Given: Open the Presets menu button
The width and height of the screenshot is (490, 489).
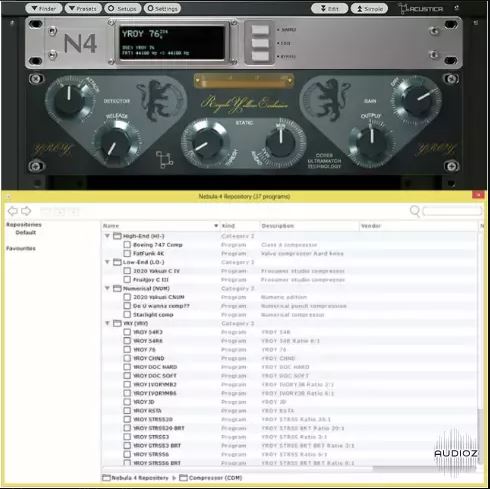Looking at the screenshot, I should [x=83, y=8].
